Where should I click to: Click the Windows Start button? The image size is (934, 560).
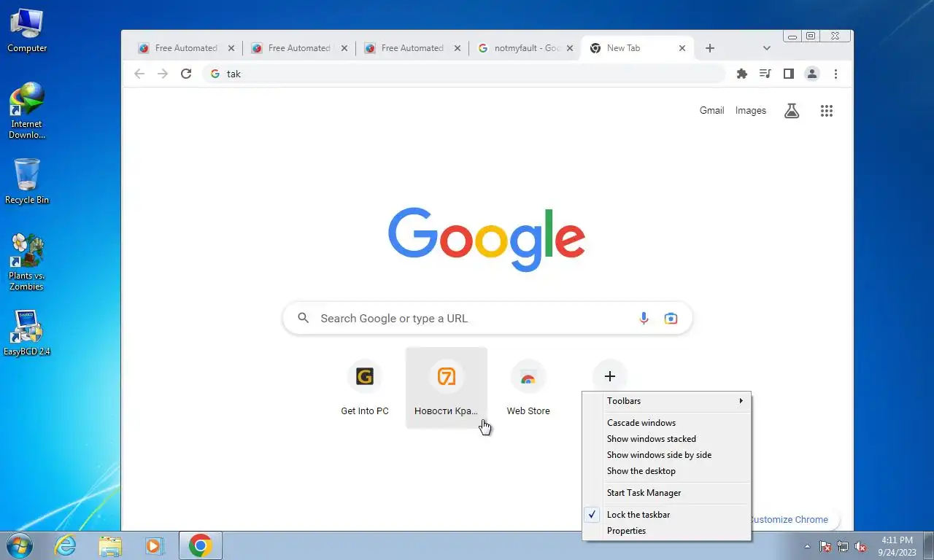(x=19, y=545)
